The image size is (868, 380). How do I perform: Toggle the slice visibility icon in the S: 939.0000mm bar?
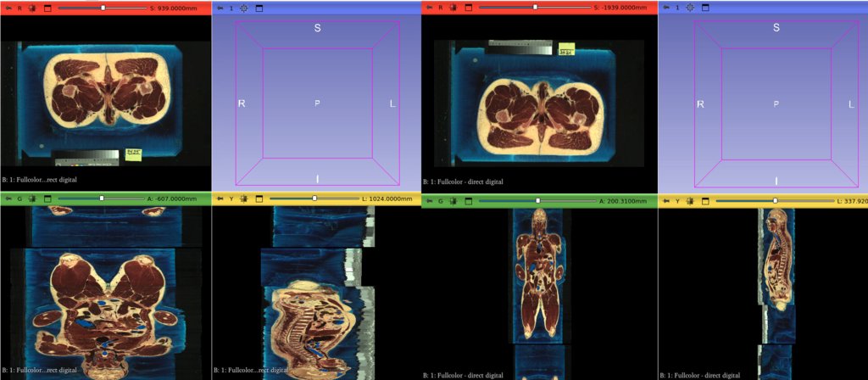[33, 8]
